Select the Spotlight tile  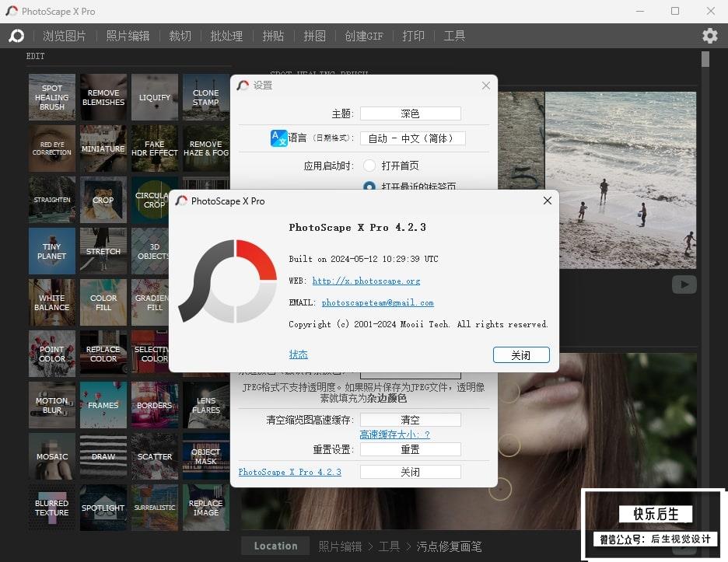click(103, 508)
